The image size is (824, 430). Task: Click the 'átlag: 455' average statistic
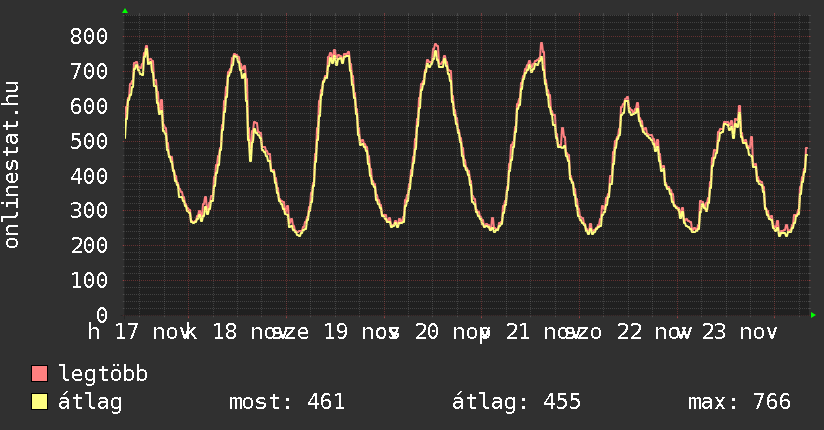pyautogui.click(x=516, y=402)
